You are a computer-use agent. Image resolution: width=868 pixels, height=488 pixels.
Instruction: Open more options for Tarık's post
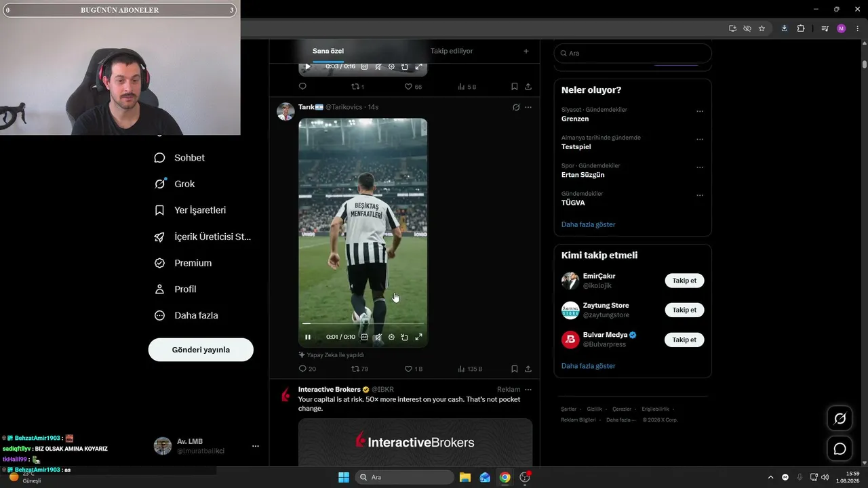tap(528, 107)
